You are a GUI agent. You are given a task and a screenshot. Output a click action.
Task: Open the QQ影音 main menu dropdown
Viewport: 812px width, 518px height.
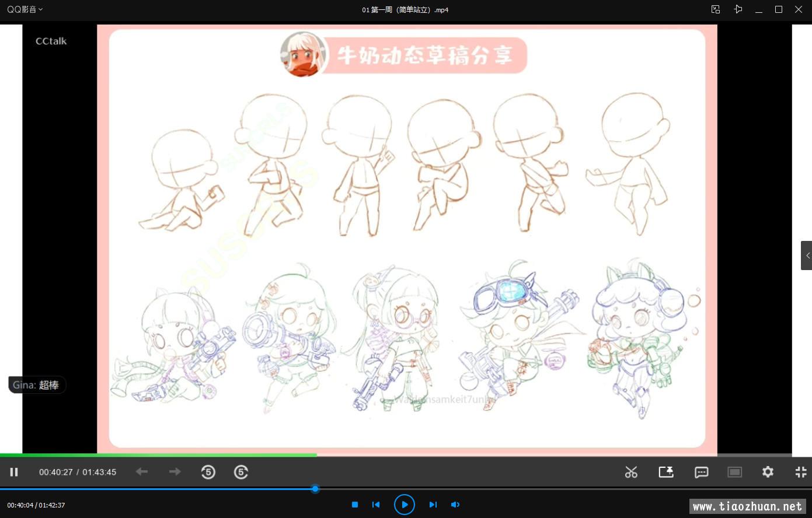pos(25,9)
